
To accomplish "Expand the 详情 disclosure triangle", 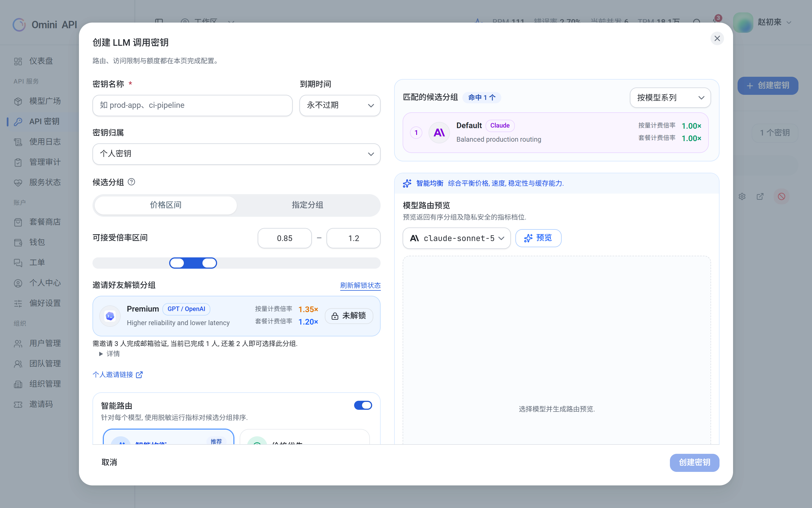I will [101, 354].
